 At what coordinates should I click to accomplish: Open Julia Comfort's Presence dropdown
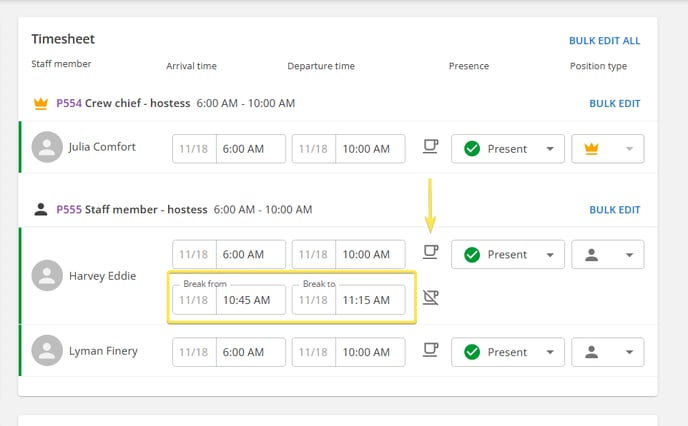tap(508, 149)
